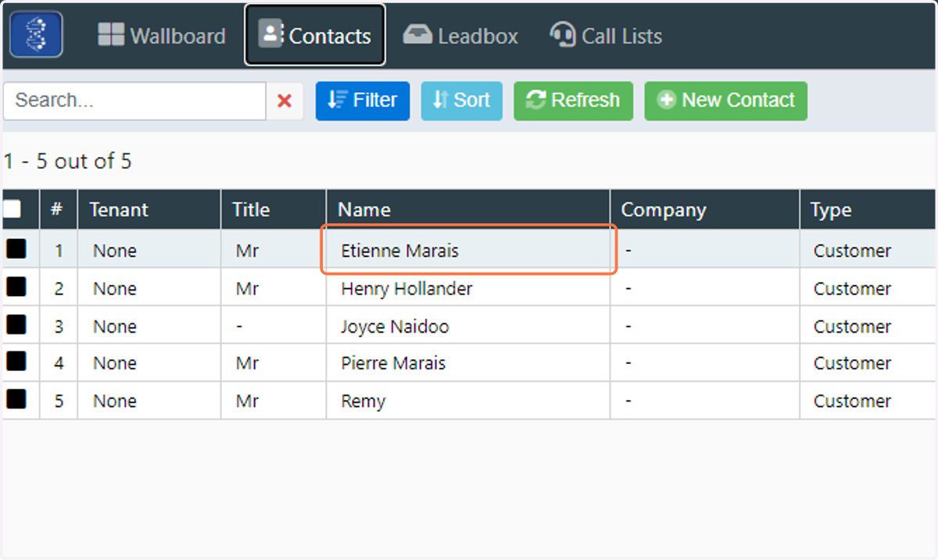Click Customer type in Remy row
Viewport: 938px width, 560px height.
(852, 401)
